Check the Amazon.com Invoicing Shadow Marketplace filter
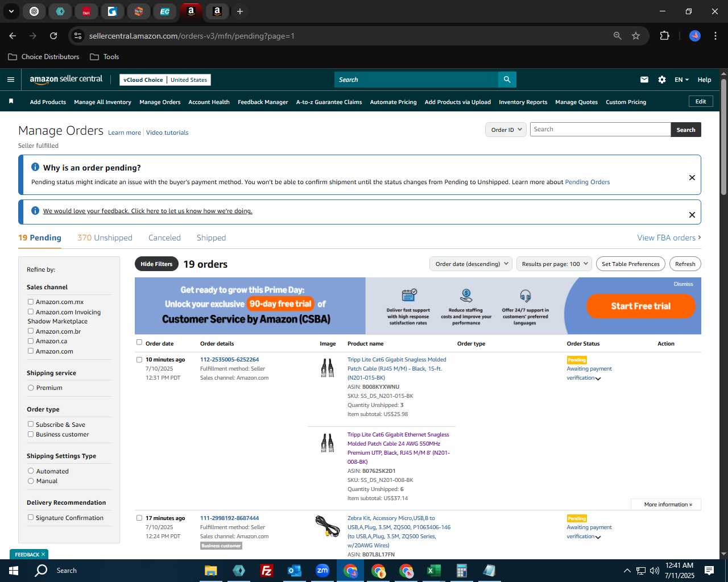 tap(31, 311)
